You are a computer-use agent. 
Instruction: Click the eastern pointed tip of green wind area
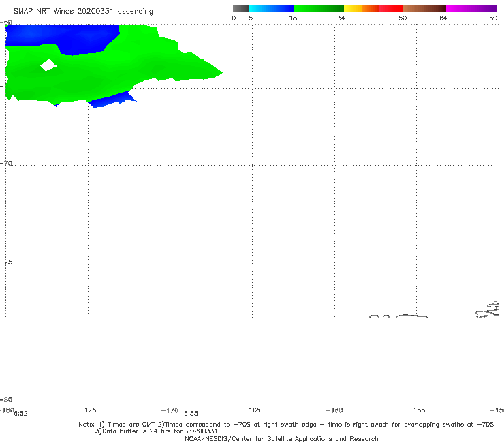click(220, 72)
